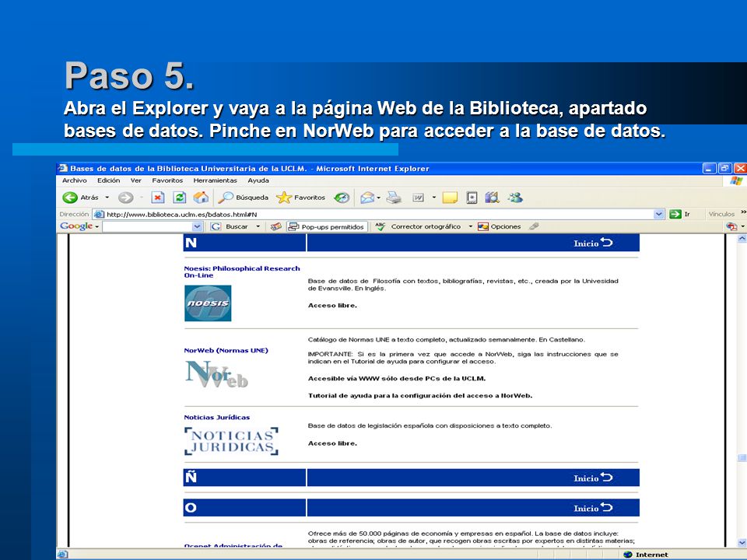Open the Favoritos menu in the menu bar

tap(167, 180)
